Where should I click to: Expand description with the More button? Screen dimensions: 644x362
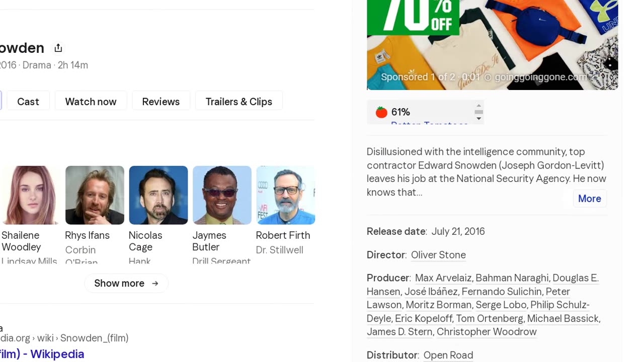pyautogui.click(x=590, y=199)
